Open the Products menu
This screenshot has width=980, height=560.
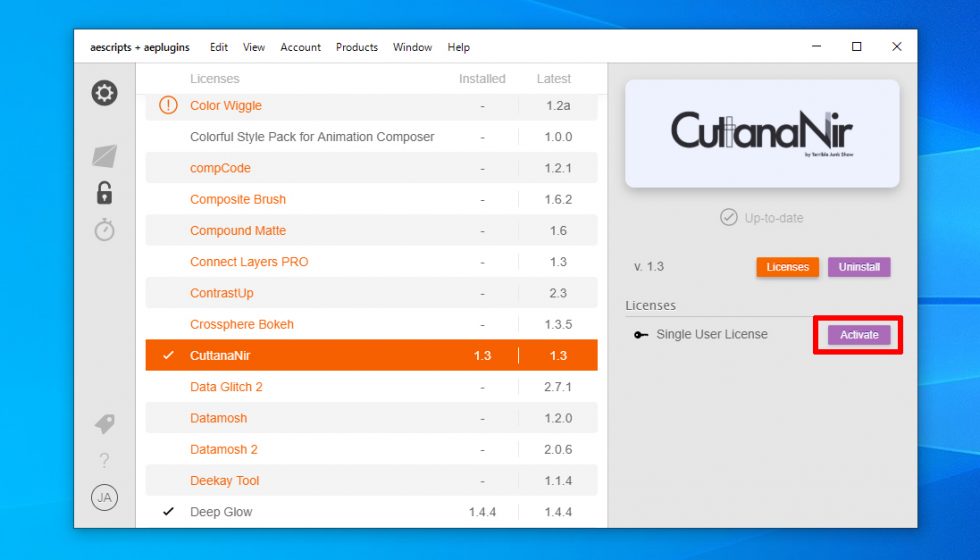357,48
